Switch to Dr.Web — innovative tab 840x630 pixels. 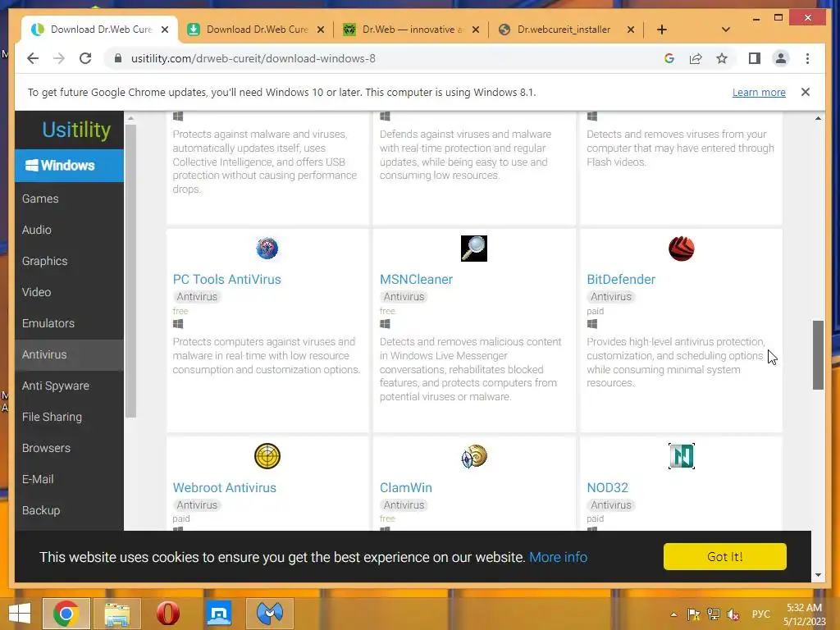(411, 30)
